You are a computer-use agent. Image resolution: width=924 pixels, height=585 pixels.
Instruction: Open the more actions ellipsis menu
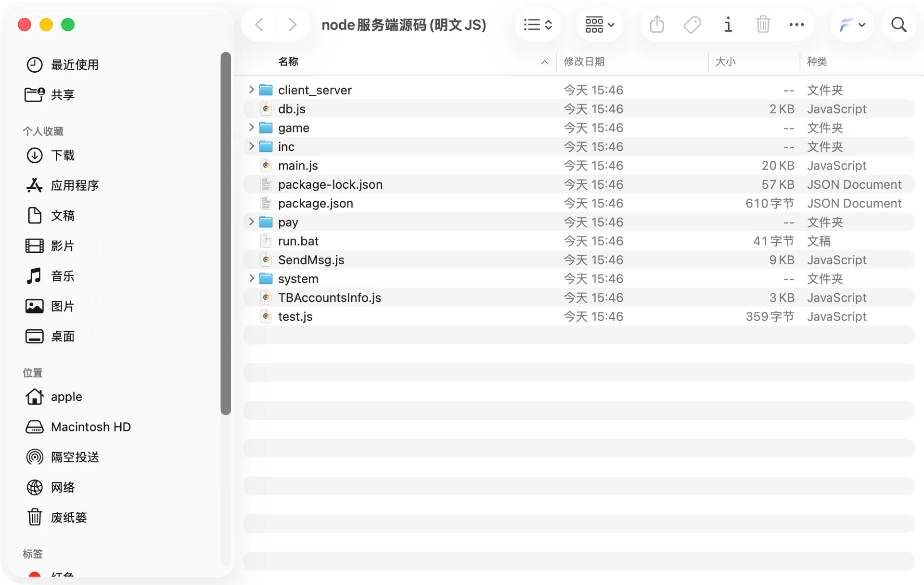(796, 25)
